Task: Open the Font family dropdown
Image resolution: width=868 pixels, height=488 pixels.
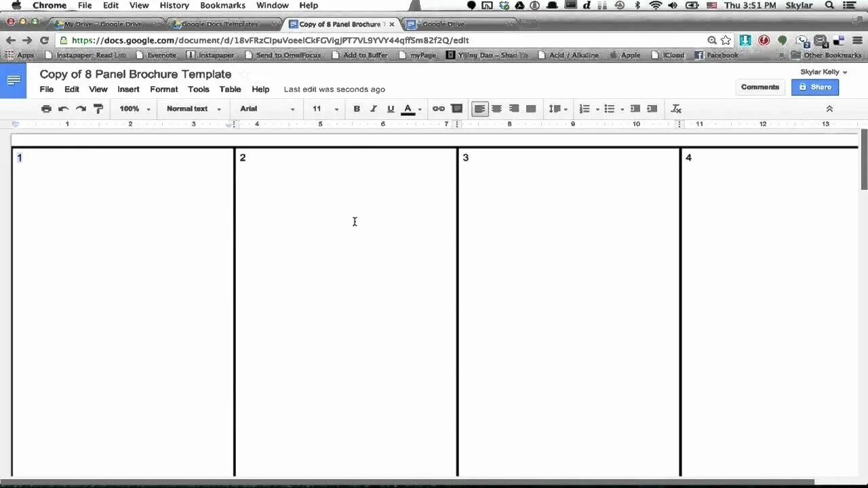Action: click(x=264, y=108)
